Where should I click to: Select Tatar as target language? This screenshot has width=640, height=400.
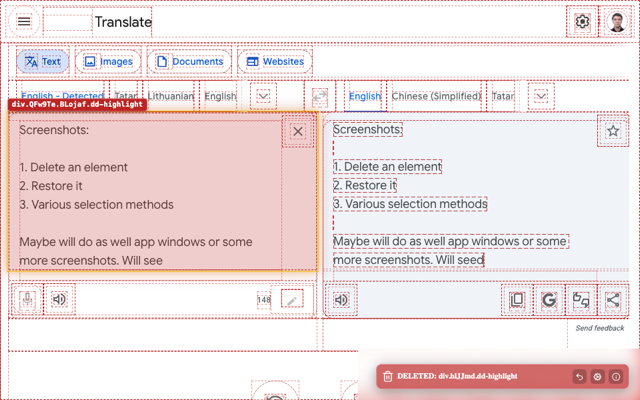503,96
